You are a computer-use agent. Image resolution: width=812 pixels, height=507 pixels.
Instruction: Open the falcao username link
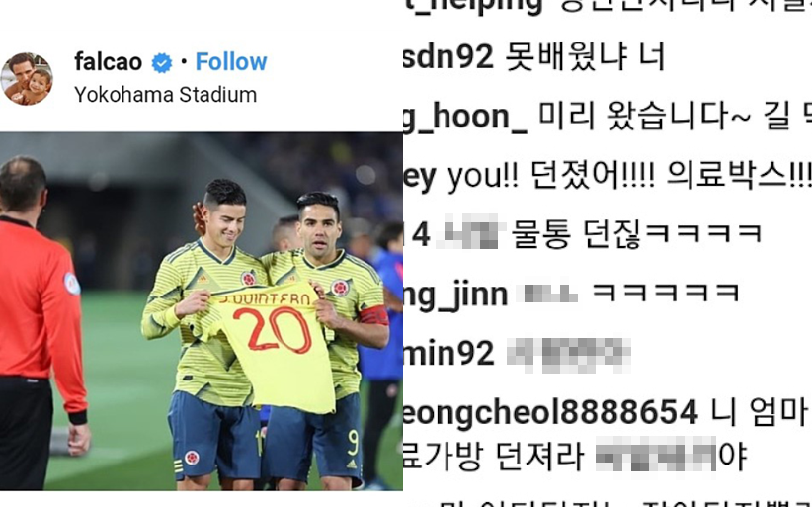point(108,62)
